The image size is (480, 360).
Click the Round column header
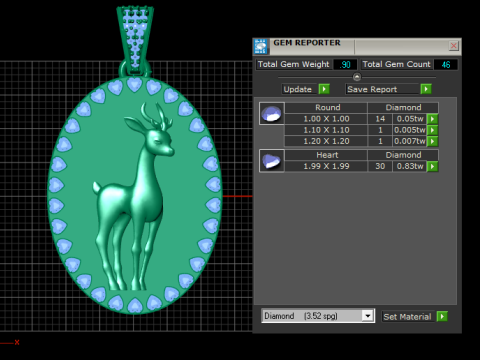point(327,107)
